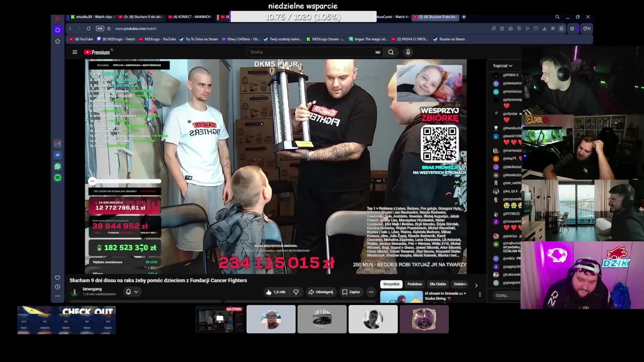
Task: Open sidebar three-dot more options
Action: pyautogui.click(x=57, y=296)
